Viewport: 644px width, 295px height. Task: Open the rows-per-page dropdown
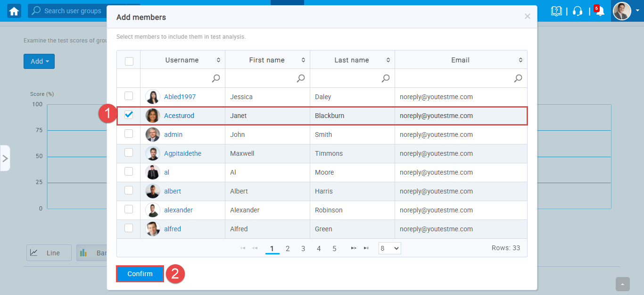[x=389, y=248]
